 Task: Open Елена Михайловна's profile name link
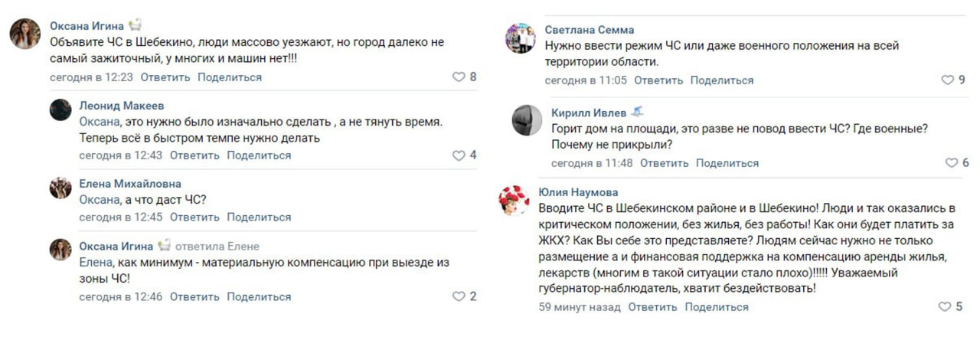pos(130,184)
